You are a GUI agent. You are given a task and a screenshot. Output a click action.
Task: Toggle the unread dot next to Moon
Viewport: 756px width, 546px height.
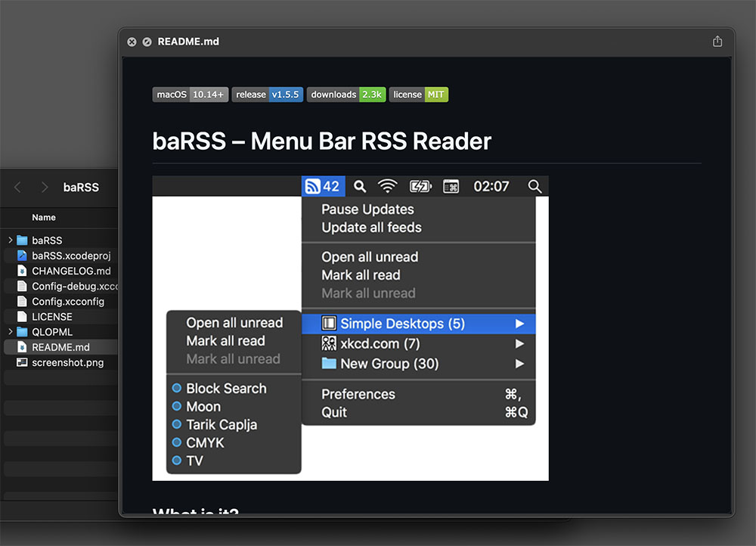(x=176, y=406)
